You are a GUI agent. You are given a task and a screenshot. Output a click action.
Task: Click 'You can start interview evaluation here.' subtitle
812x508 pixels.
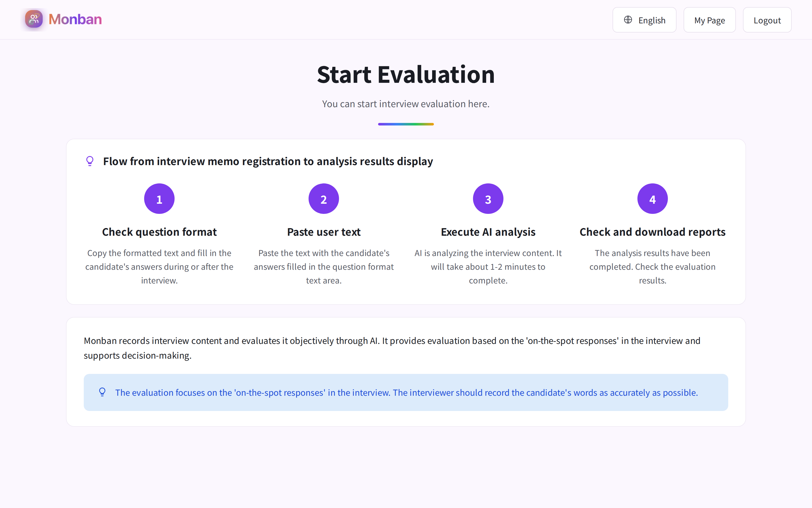[x=406, y=104]
